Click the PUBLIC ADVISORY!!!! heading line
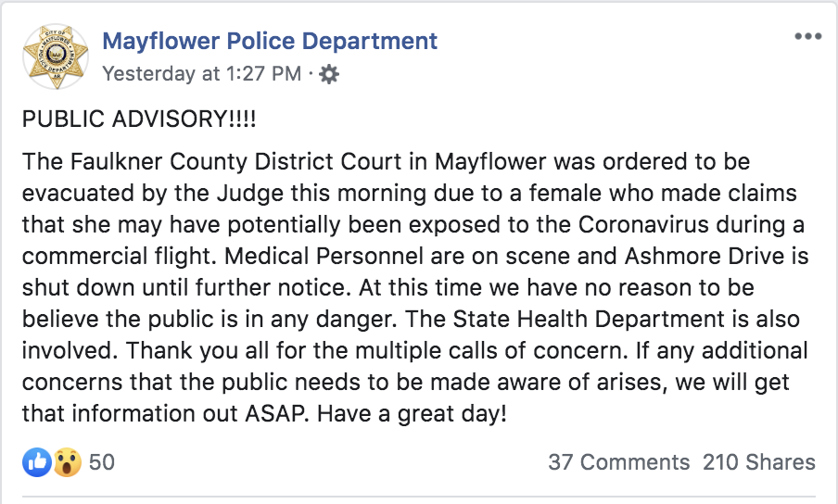 point(139,121)
